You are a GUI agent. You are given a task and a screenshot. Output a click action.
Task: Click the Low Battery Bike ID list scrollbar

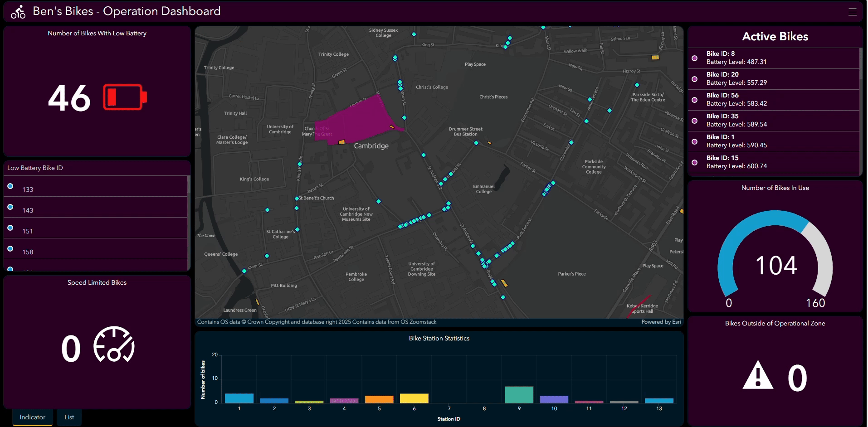(x=189, y=185)
